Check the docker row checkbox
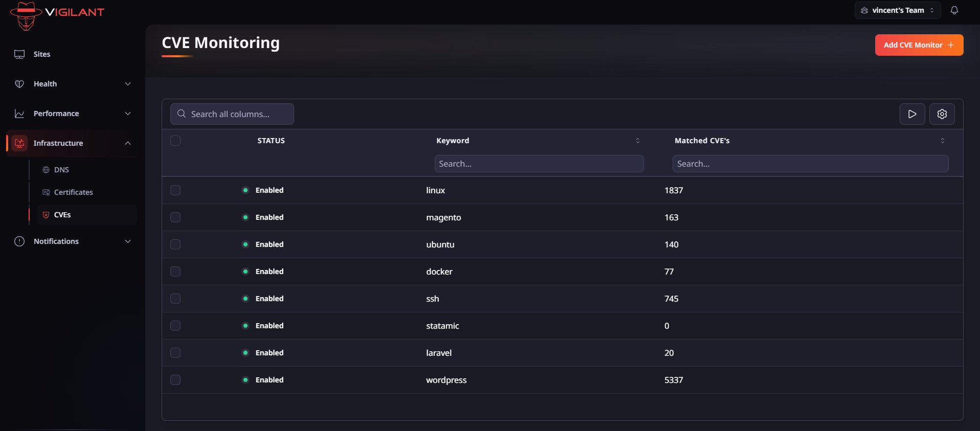980x431 pixels. click(x=175, y=271)
